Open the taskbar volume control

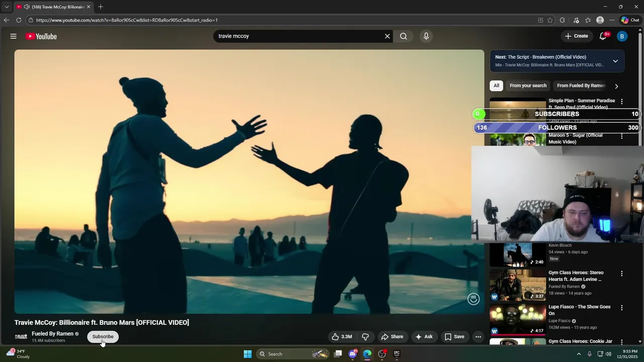tap(608, 354)
